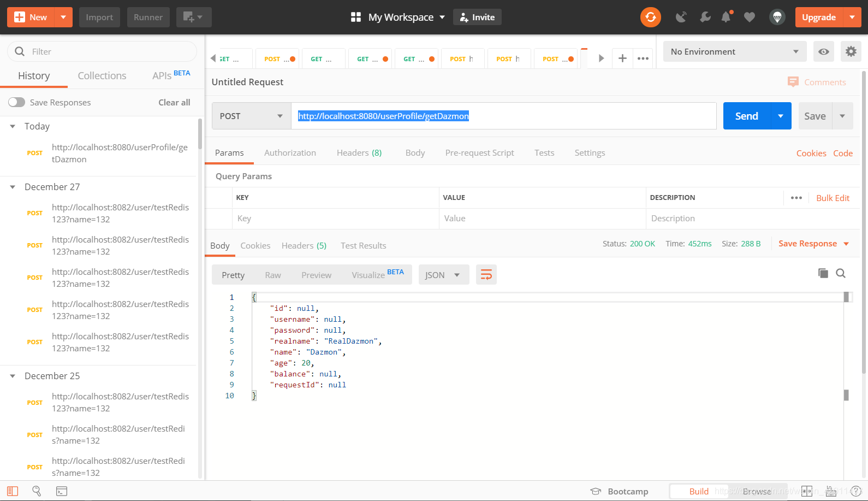Open the Postman console icon
Screen dimensions: 868x501
point(62,491)
